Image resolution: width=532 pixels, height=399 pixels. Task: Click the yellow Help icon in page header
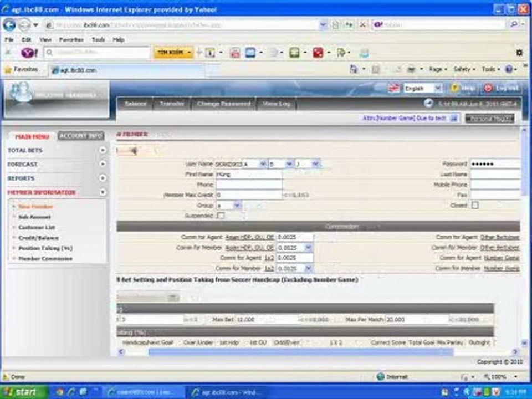pyautogui.click(x=454, y=88)
